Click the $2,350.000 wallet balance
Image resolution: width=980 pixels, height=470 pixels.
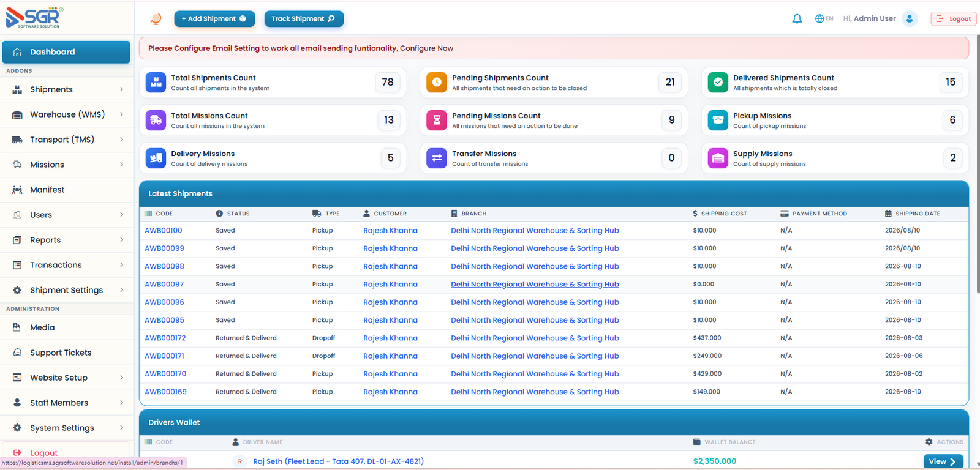click(x=715, y=461)
